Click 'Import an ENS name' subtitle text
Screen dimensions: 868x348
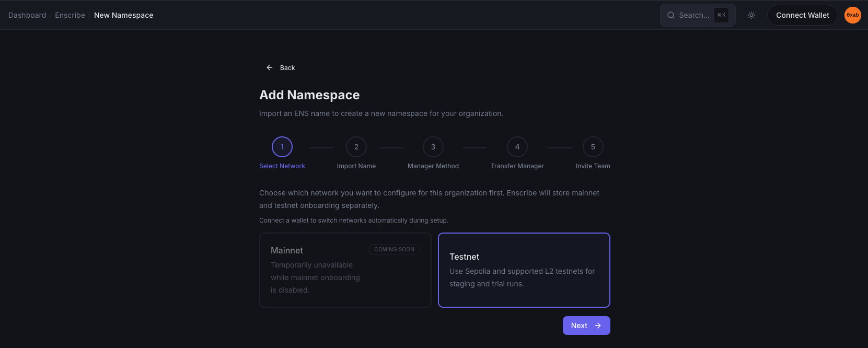[x=381, y=113]
